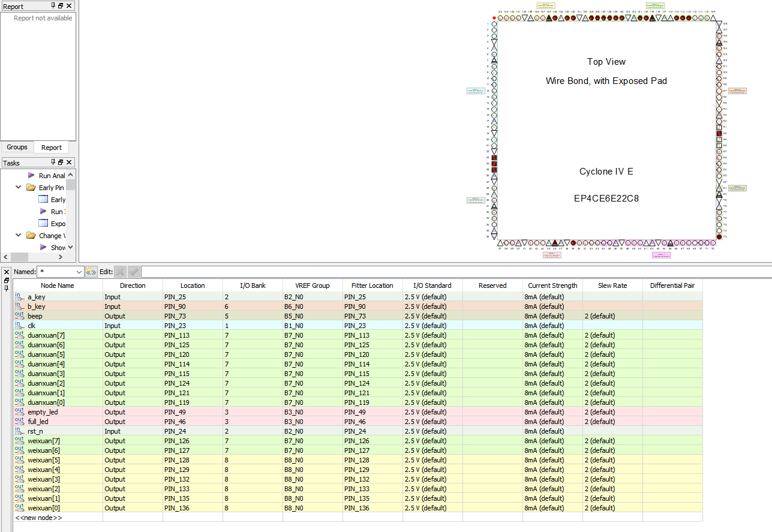Click Fitter Location PIN_136 for weixuan[0]
Viewport: 772px width, 532px height.
tap(373, 507)
